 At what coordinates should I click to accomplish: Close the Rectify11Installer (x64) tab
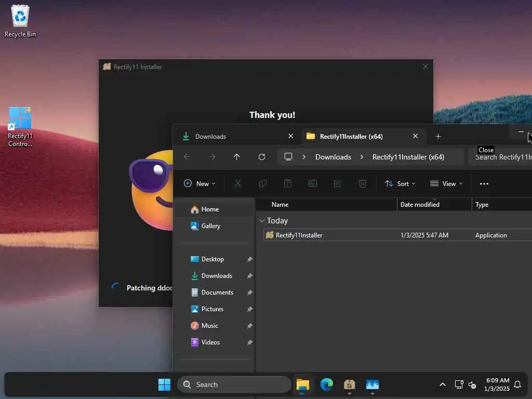coord(415,136)
